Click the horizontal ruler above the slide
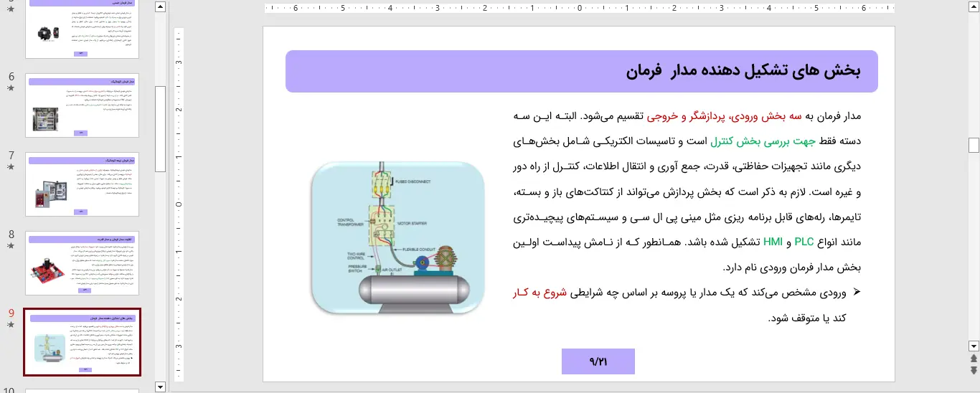 point(579,9)
